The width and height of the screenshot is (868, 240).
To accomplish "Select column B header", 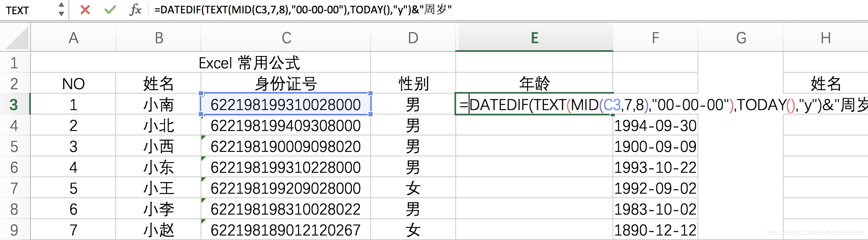I will point(159,38).
